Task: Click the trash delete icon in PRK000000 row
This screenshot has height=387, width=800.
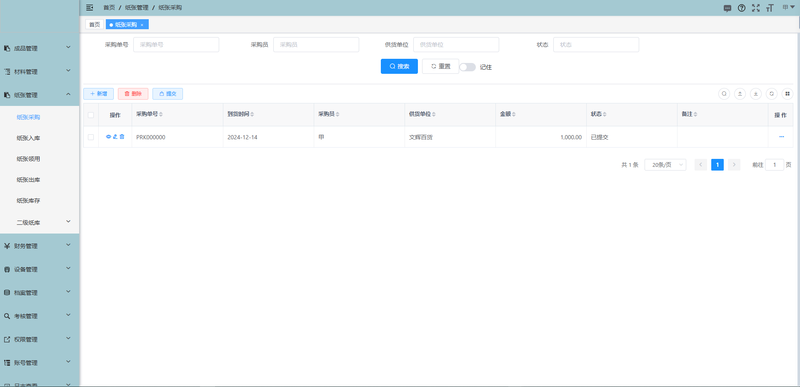Action: point(122,137)
